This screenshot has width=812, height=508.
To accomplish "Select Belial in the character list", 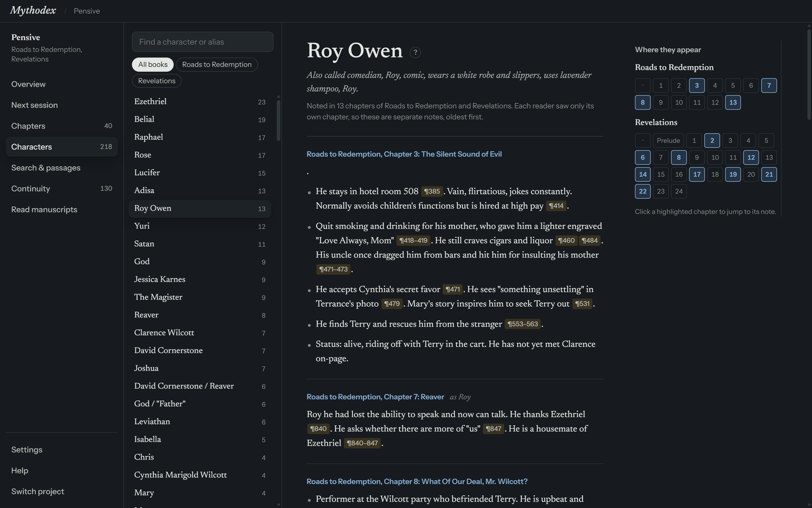I will [x=200, y=119].
